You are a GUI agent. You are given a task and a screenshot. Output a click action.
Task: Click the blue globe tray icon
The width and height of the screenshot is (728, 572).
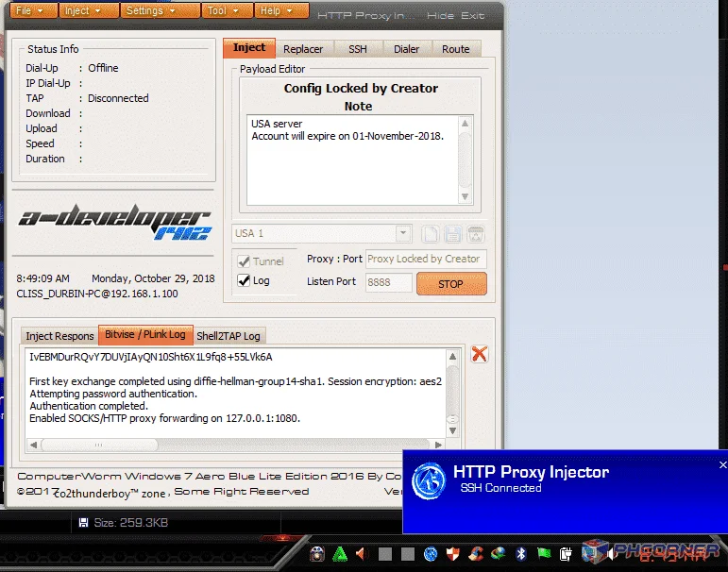(x=431, y=554)
